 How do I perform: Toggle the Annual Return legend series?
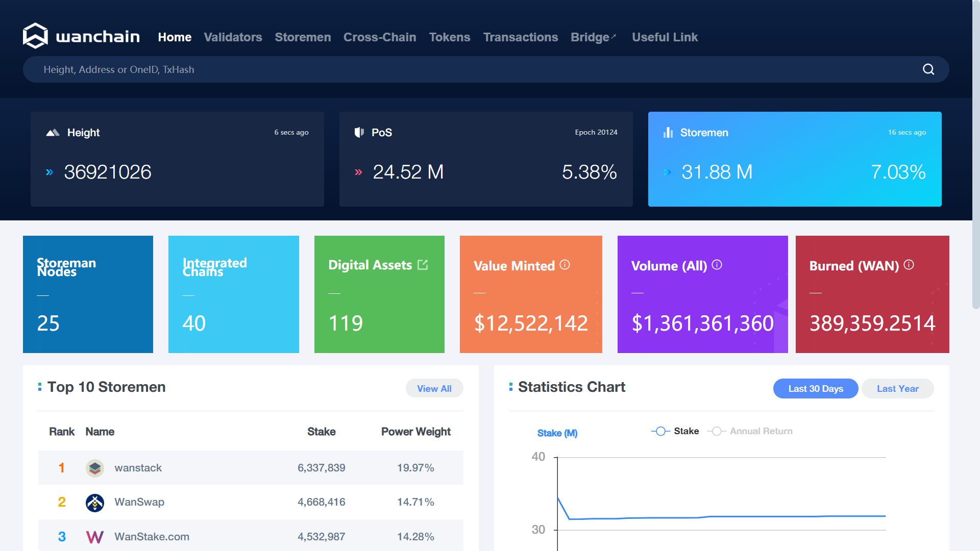pos(750,431)
